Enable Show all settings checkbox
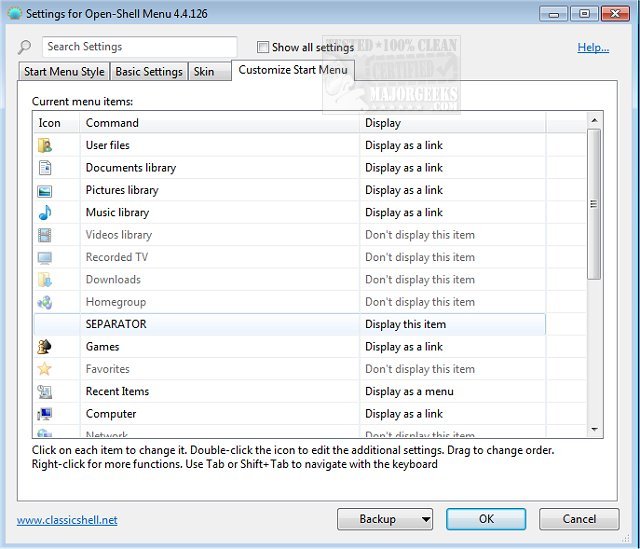The image size is (640, 549). tap(263, 47)
